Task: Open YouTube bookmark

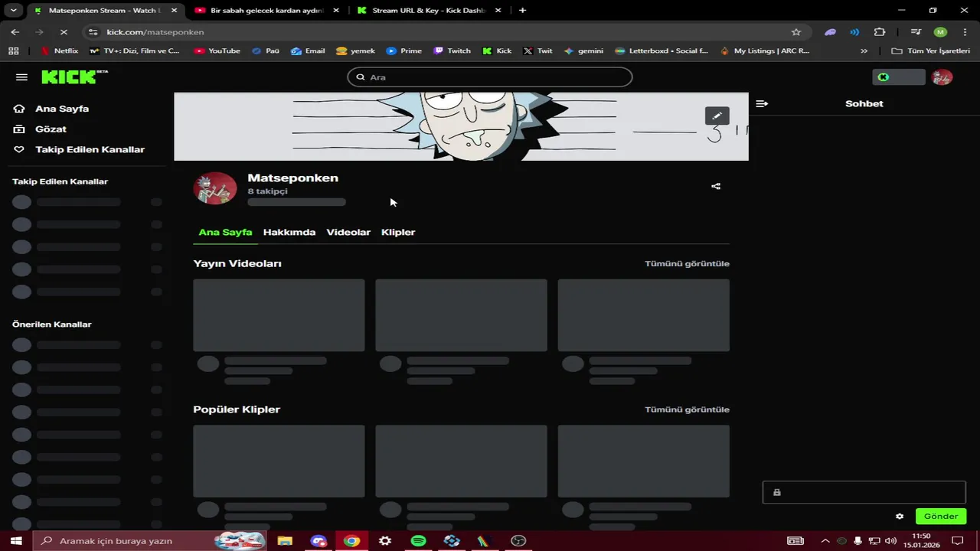Action: (x=217, y=51)
